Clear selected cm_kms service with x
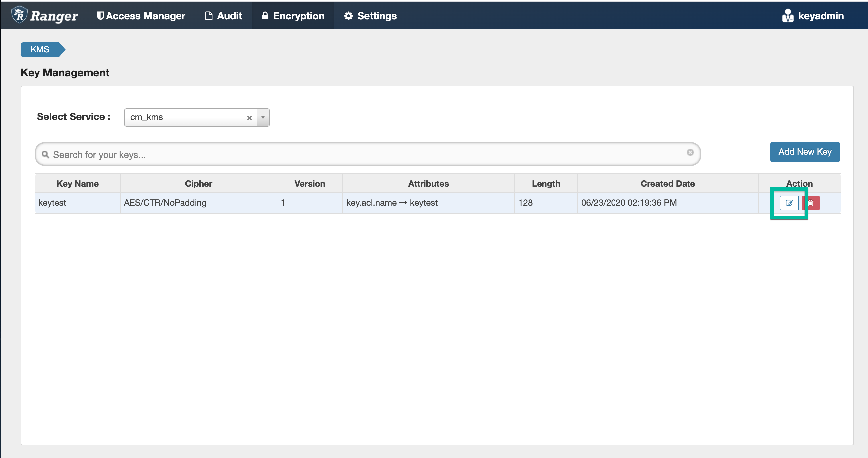Image resolution: width=868 pixels, height=458 pixels. pyautogui.click(x=249, y=117)
